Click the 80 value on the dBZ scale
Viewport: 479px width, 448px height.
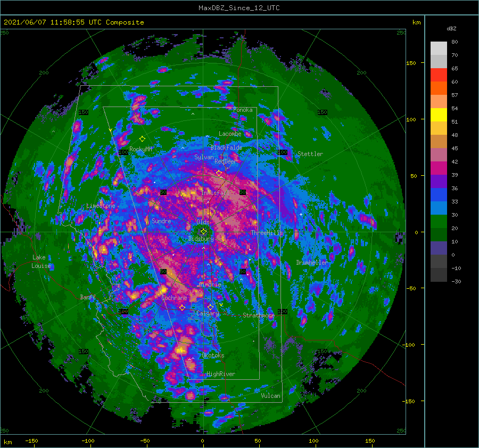click(455, 42)
